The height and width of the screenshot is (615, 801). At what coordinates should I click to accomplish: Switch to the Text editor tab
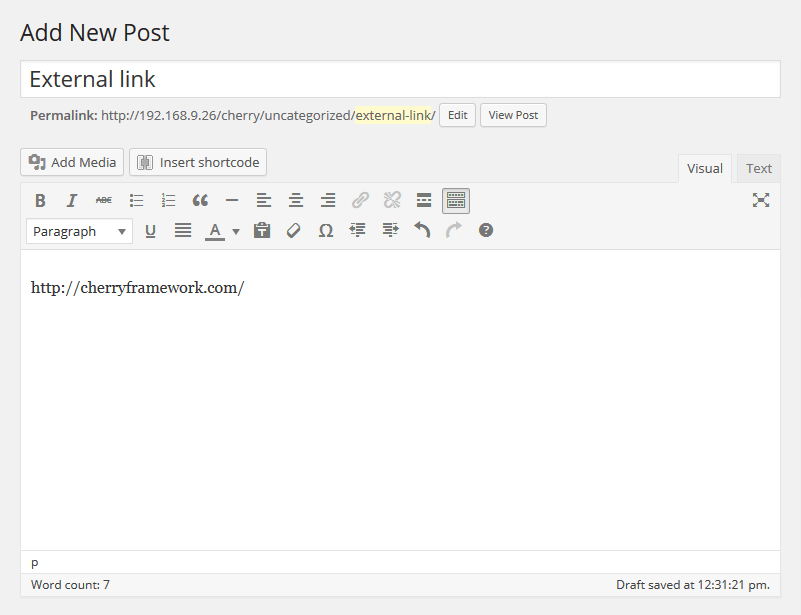point(758,168)
